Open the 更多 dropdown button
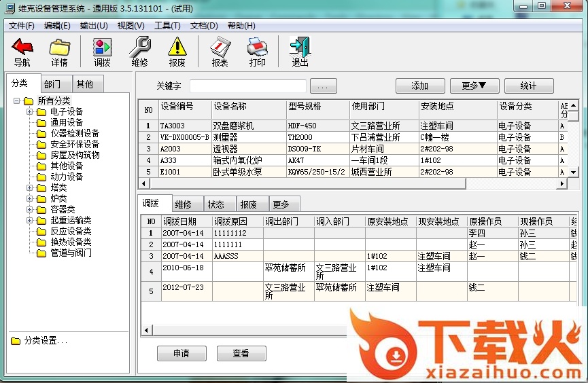 point(474,86)
